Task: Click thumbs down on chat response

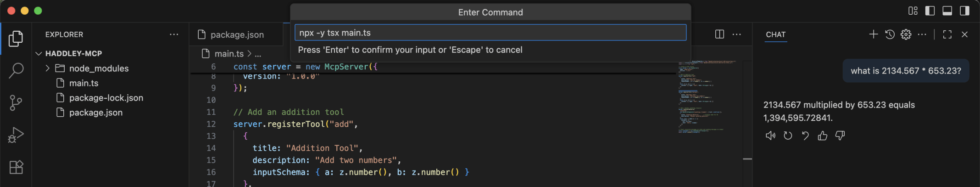Action: coord(840,136)
